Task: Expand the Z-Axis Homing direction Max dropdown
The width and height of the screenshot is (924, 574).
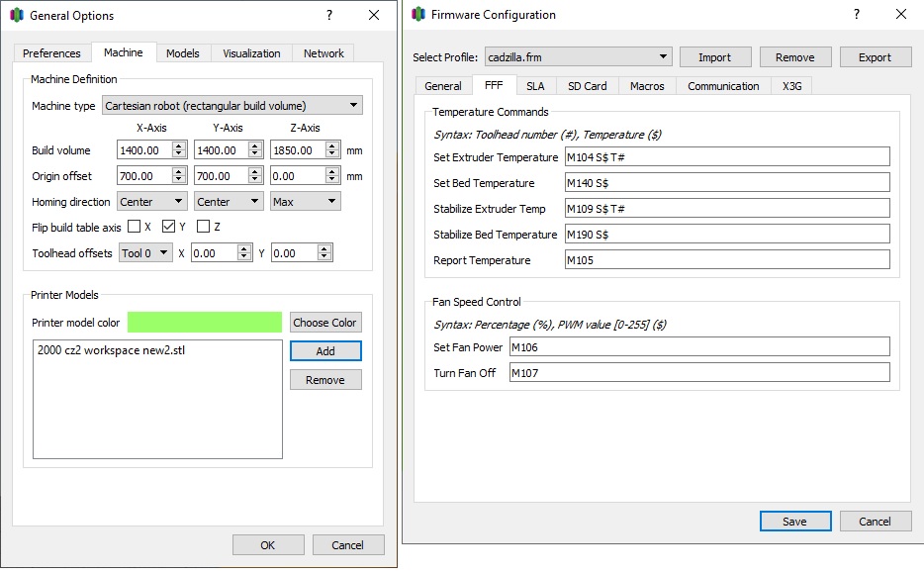Action: tap(306, 202)
